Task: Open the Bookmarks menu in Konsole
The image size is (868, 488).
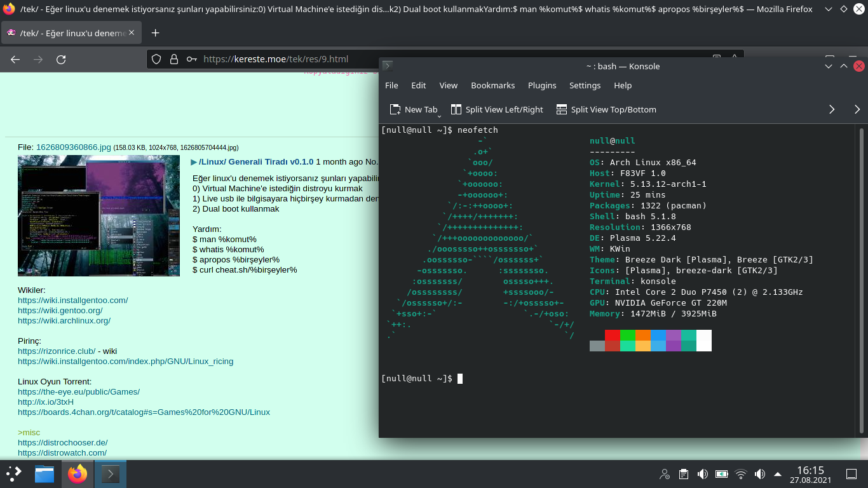Action: [x=493, y=85]
